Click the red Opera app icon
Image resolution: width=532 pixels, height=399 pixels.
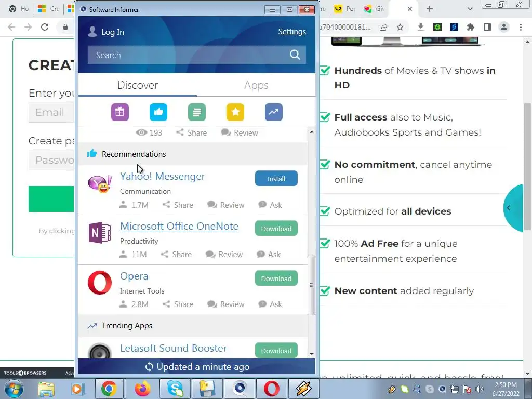click(100, 283)
